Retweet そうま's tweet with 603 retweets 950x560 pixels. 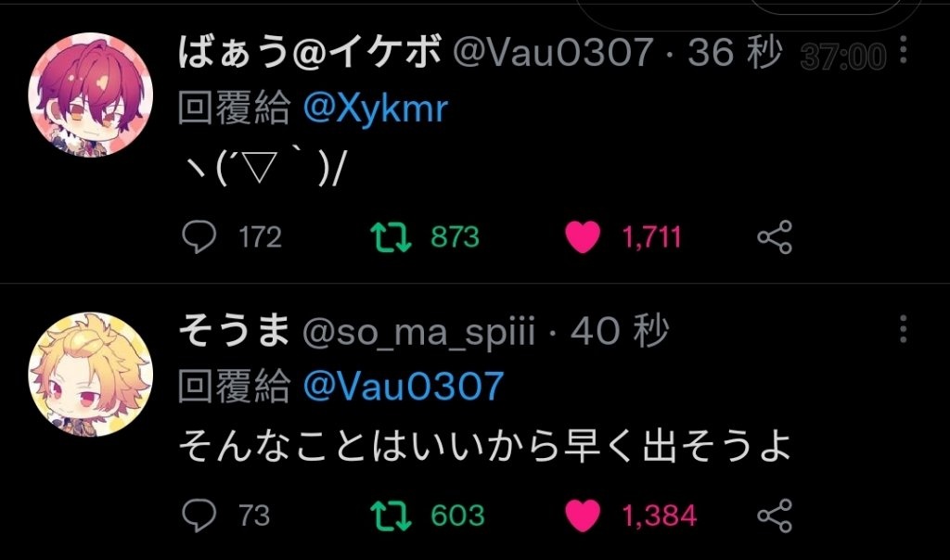(x=391, y=515)
